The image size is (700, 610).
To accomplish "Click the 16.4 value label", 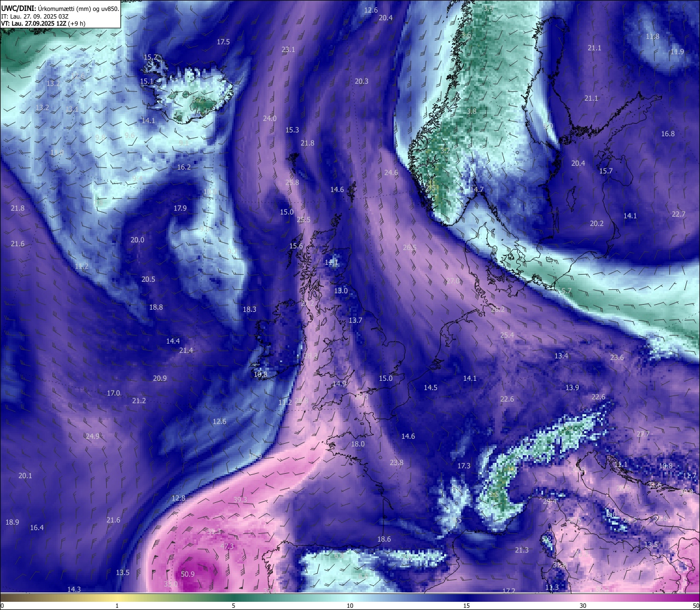I will 37,527.
